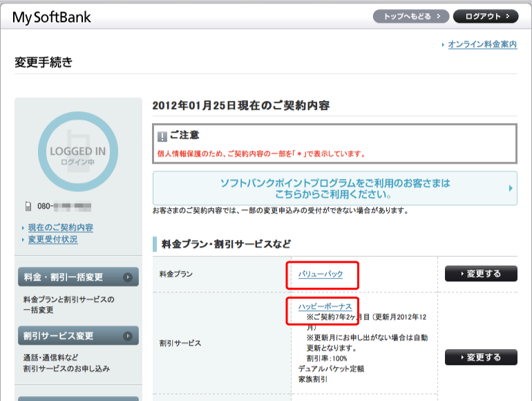Open the ハッピーボーナス link

325,306
